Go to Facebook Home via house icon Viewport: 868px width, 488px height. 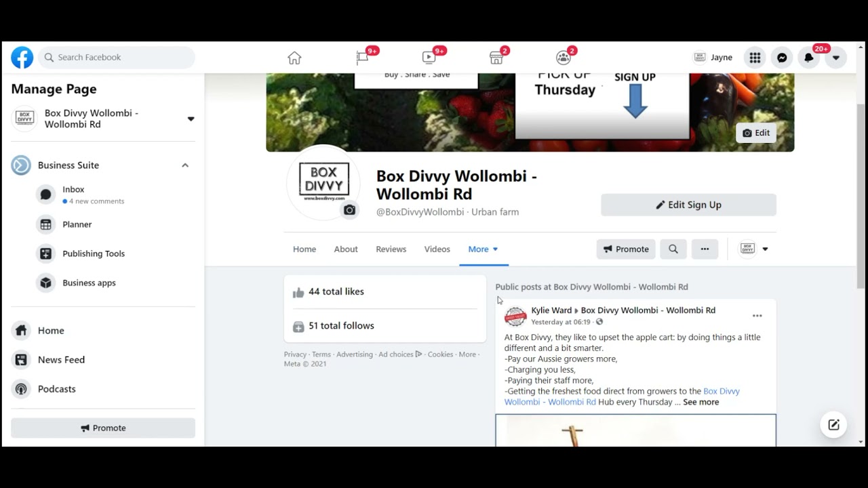tap(294, 58)
